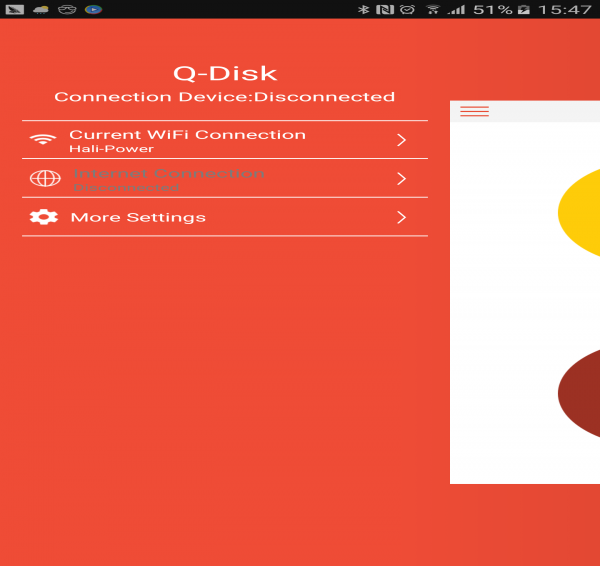Tap Connection Device:Disconnected status text

[225, 97]
